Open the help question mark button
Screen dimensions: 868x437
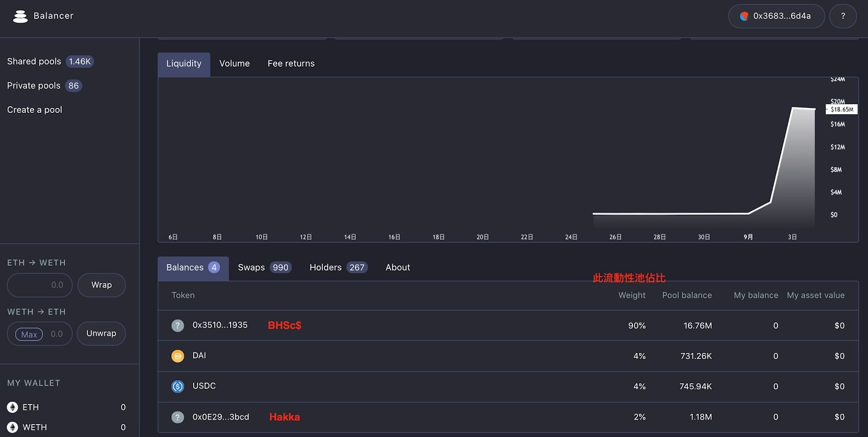843,16
